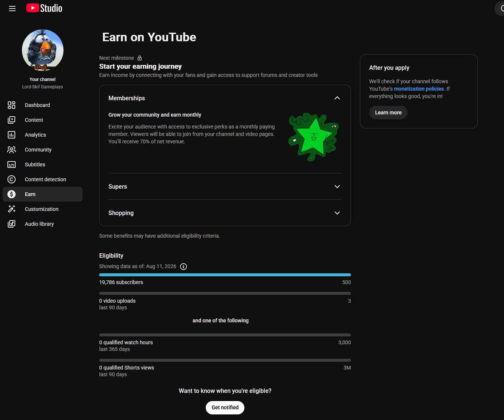This screenshot has height=420, width=504.
Task: Expand the Supers section chevron
Action: tap(337, 186)
